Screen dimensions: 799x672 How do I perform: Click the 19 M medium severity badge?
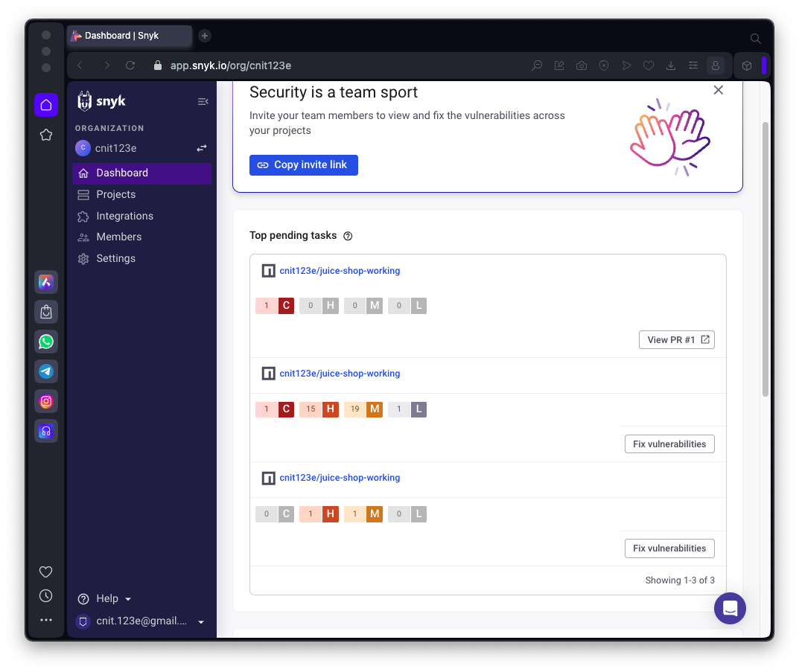point(363,409)
